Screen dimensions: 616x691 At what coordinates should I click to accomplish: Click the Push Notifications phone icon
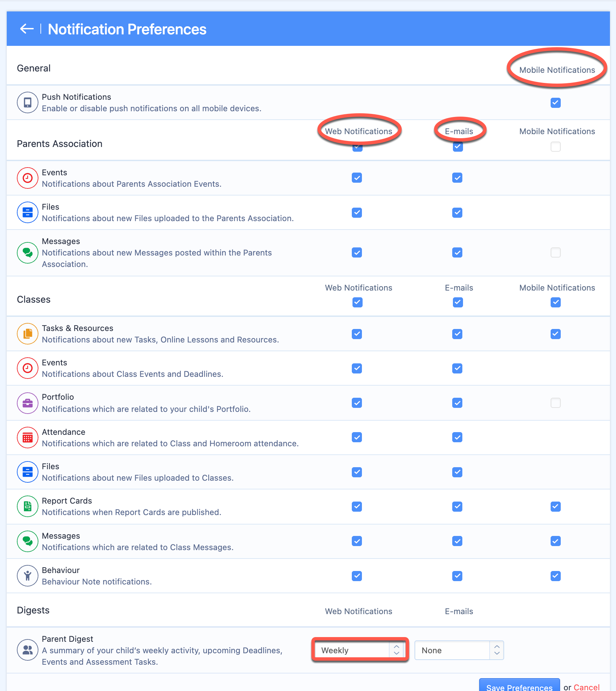click(27, 102)
